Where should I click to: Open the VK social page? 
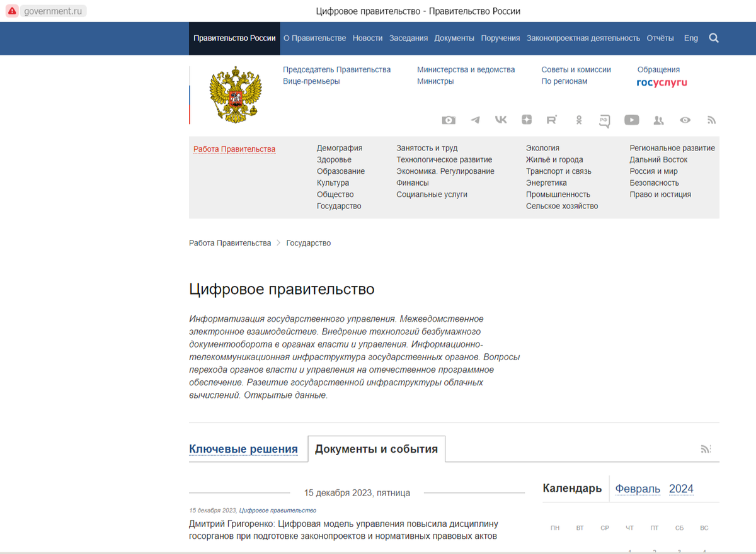tap(501, 120)
